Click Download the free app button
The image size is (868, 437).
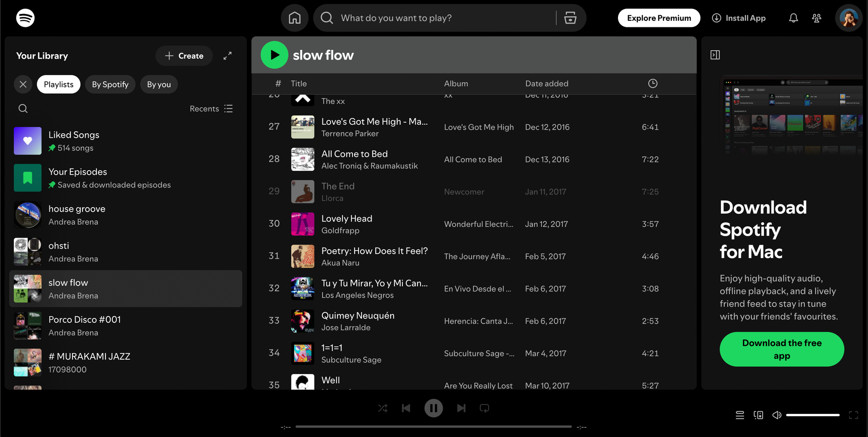pyautogui.click(x=782, y=349)
